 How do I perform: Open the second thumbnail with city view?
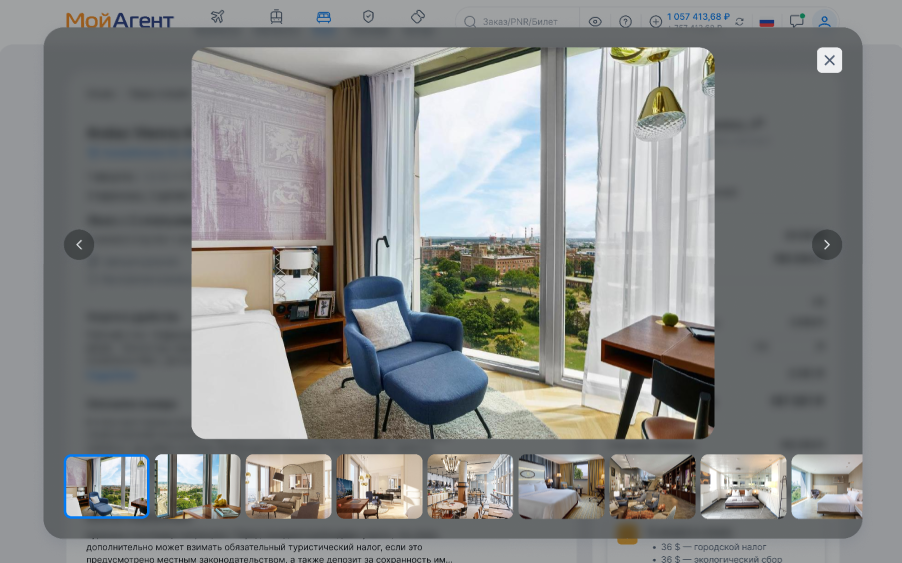[x=197, y=487]
